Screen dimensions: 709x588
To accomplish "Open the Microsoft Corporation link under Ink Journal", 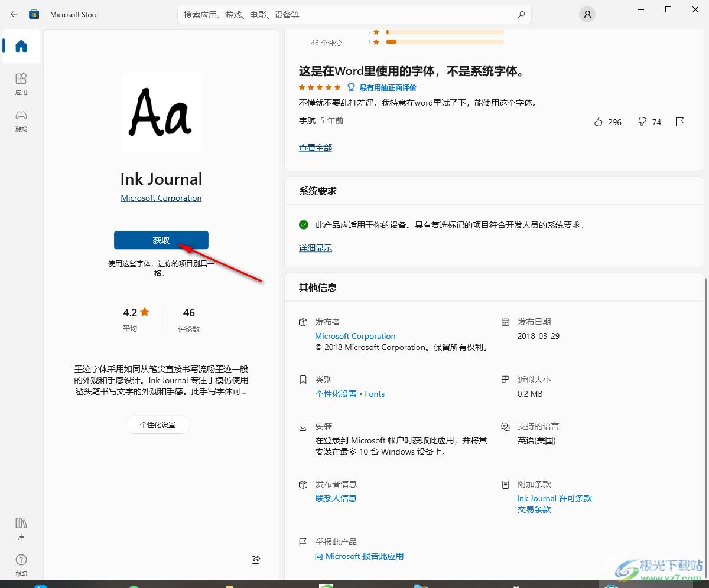I will (x=161, y=198).
